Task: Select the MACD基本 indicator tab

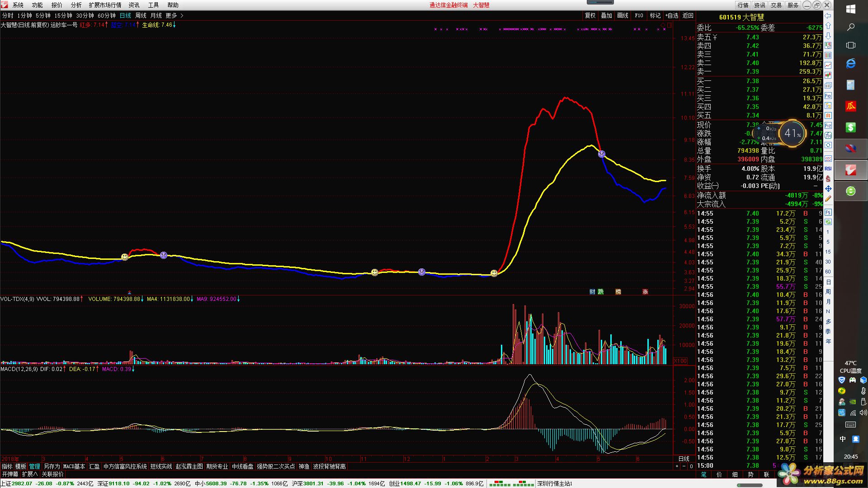Action: tap(74, 466)
